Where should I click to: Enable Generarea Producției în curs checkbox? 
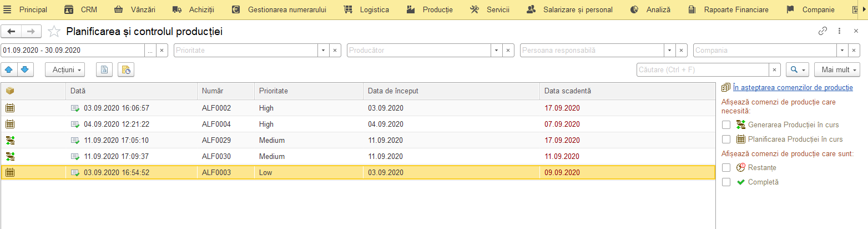coord(726,125)
